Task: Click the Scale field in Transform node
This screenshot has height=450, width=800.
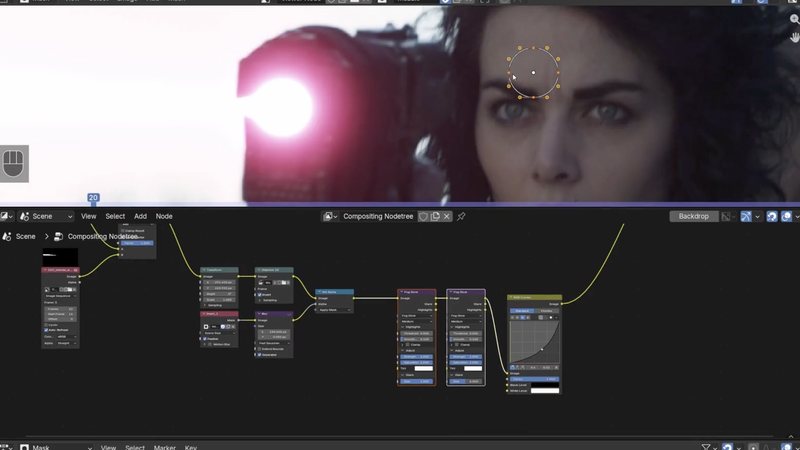Action: [x=219, y=300]
